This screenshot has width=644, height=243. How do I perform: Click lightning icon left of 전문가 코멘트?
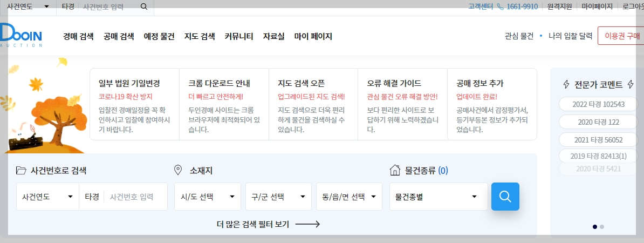[x=566, y=85]
